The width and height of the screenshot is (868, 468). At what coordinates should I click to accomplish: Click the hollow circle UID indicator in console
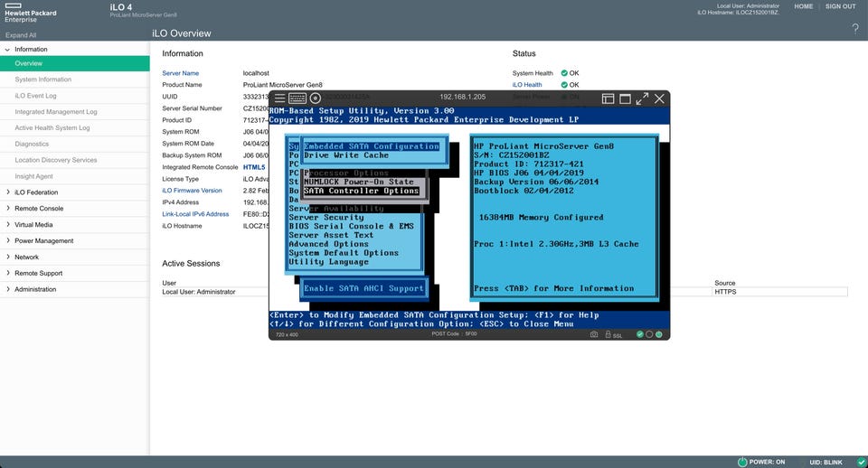tap(649, 334)
